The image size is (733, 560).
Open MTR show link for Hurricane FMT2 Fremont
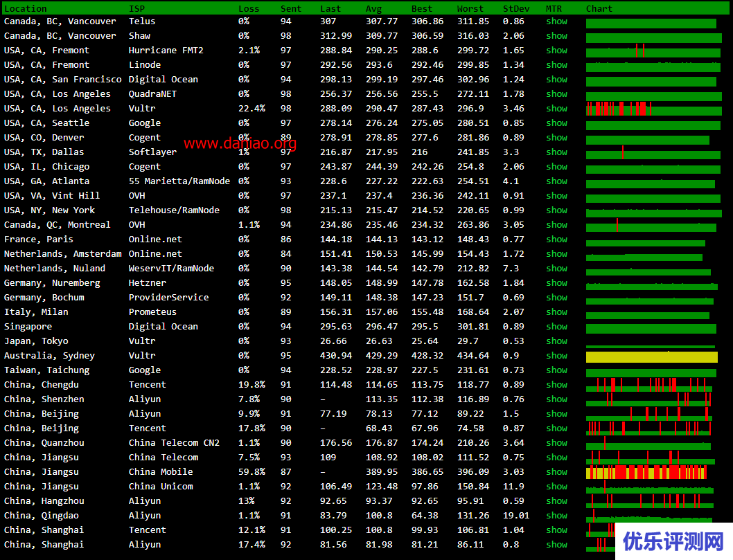pyautogui.click(x=556, y=51)
